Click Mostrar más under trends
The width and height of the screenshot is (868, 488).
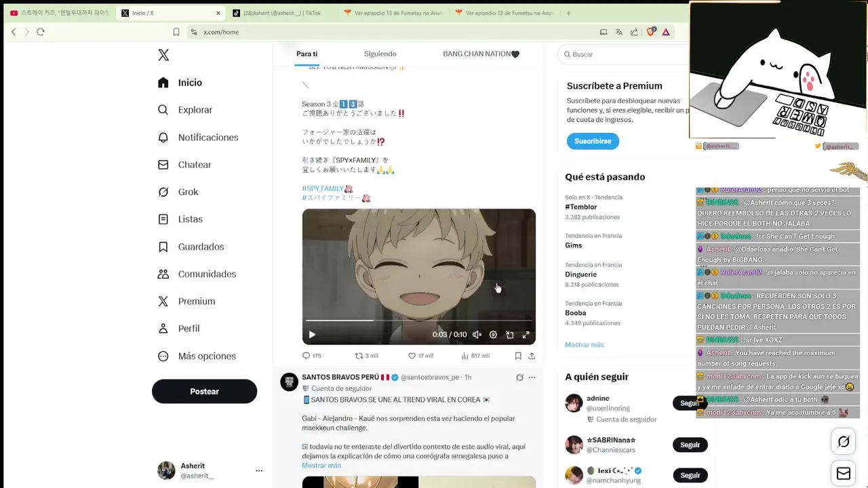pos(585,344)
